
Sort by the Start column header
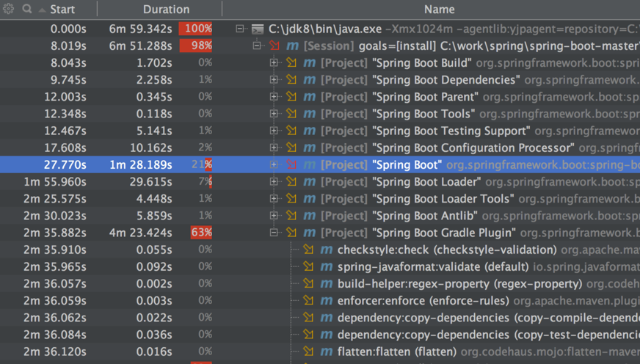(62, 10)
